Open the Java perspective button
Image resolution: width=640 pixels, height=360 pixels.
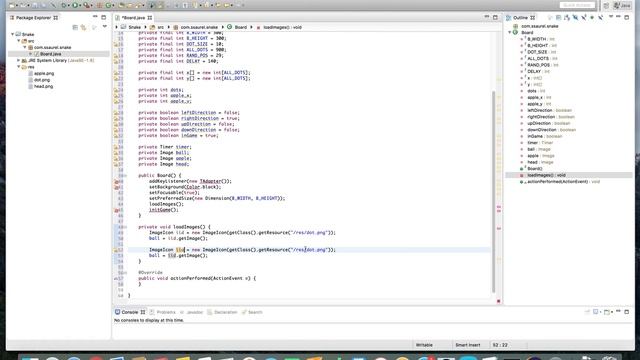point(622,5)
